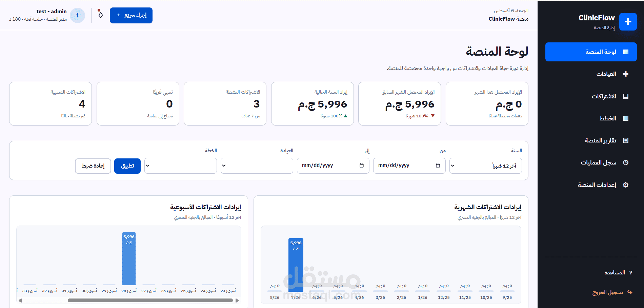
Task: Open تنتهي قريبًا stat card
Action: 138,104
